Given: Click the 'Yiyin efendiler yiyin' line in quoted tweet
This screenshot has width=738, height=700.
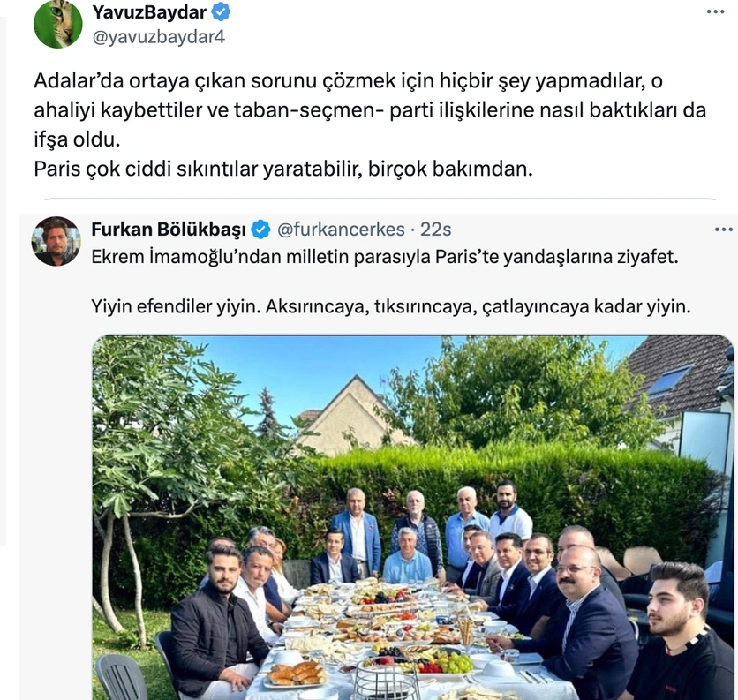Looking at the screenshot, I should coord(391,306).
